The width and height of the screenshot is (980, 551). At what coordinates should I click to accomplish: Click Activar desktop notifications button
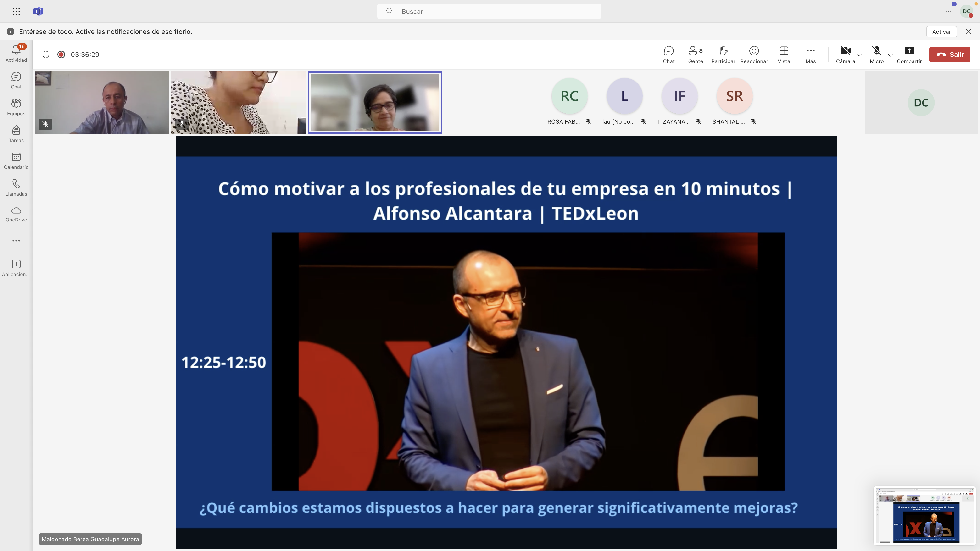click(x=941, y=32)
